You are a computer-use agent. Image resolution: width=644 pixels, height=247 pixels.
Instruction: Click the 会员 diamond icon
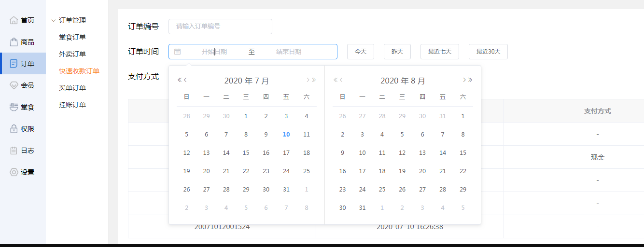click(14, 85)
